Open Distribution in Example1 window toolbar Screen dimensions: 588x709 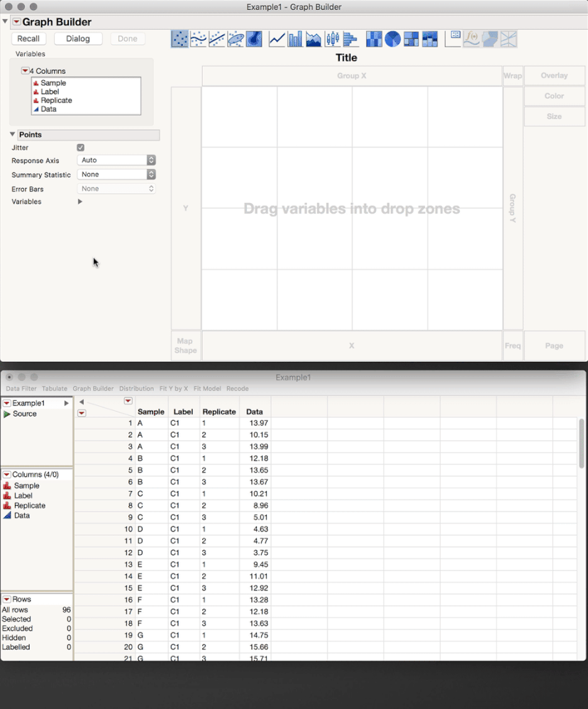pyautogui.click(x=136, y=388)
